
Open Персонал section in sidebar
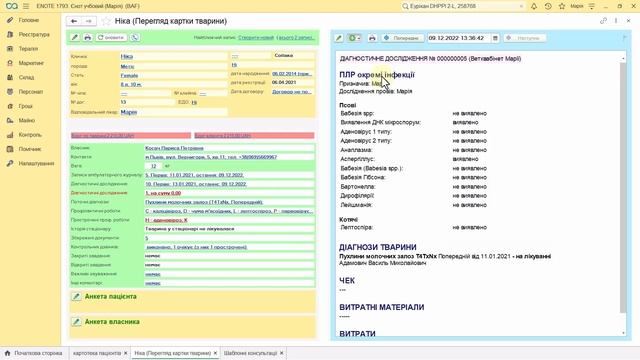pyautogui.click(x=31, y=91)
